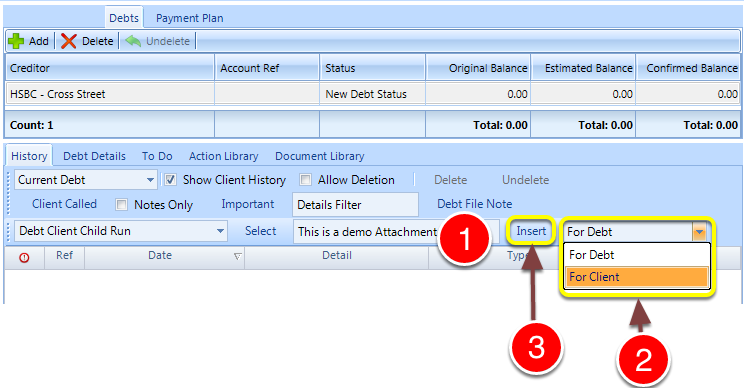Check the Notes Only checkbox
Screen dimensions: 744x388
coord(122,204)
